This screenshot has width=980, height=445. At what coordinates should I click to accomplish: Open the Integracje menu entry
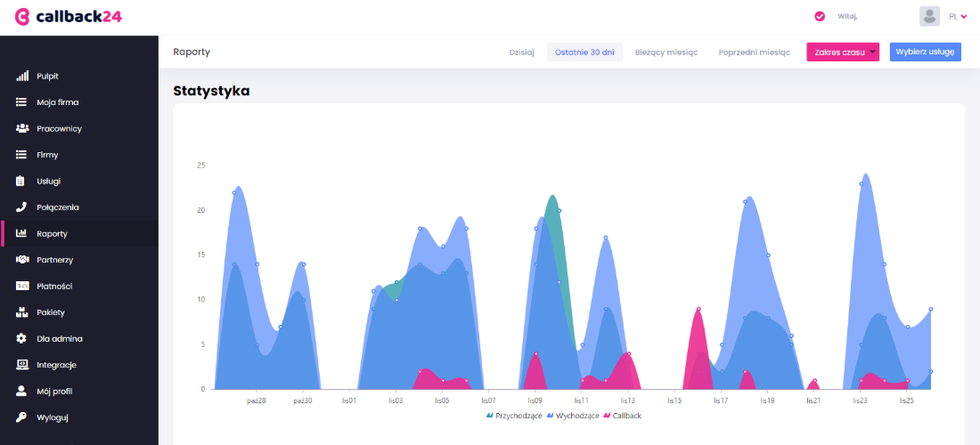tap(56, 365)
